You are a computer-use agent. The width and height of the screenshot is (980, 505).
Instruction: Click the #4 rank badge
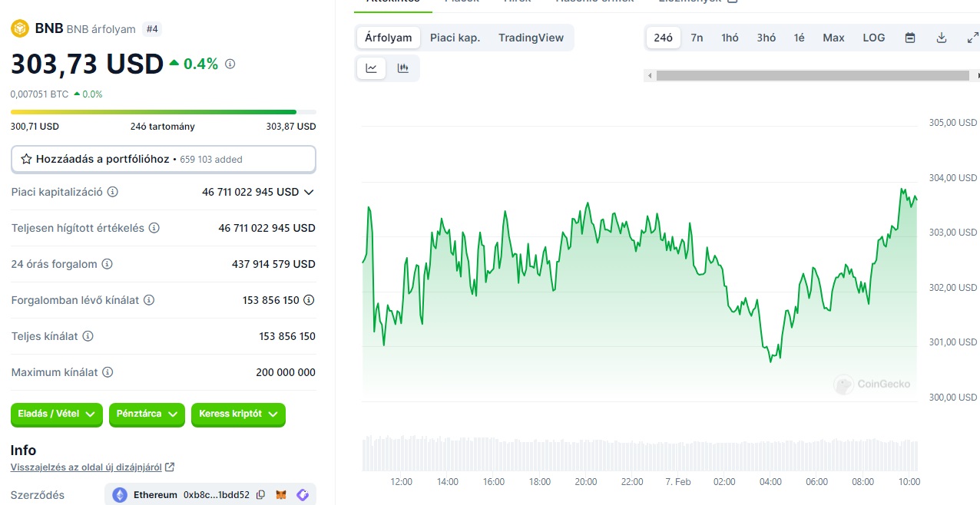152,29
